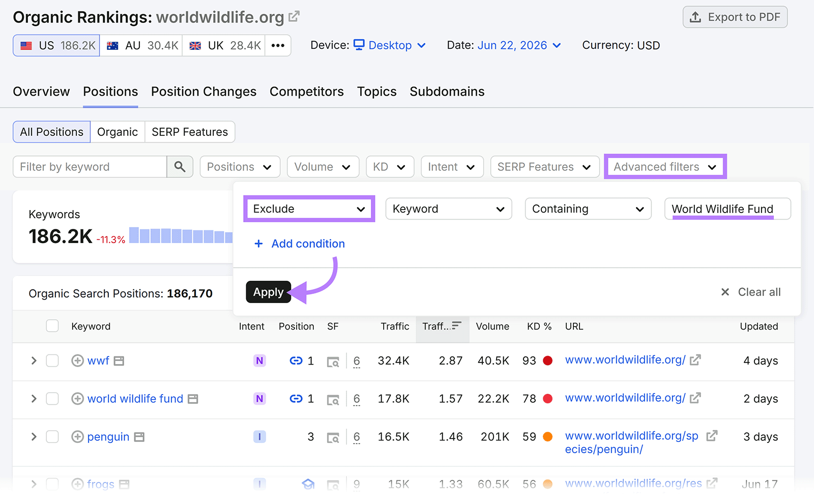The width and height of the screenshot is (814, 504).
Task: Open the Jun 22, 2026 date picker
Action: [519, 45]
